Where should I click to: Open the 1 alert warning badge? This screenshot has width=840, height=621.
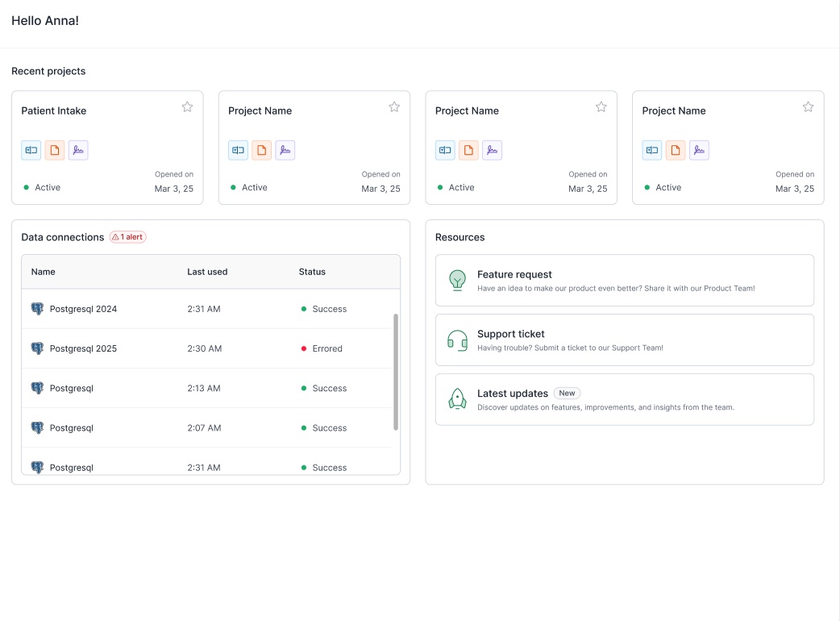(x=127, y=236)
